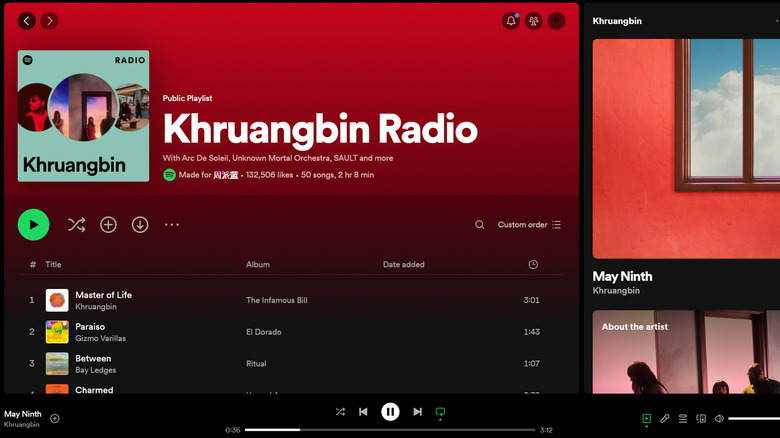
Task: Sort by the Title column header
Action: (x=53, y=264)
